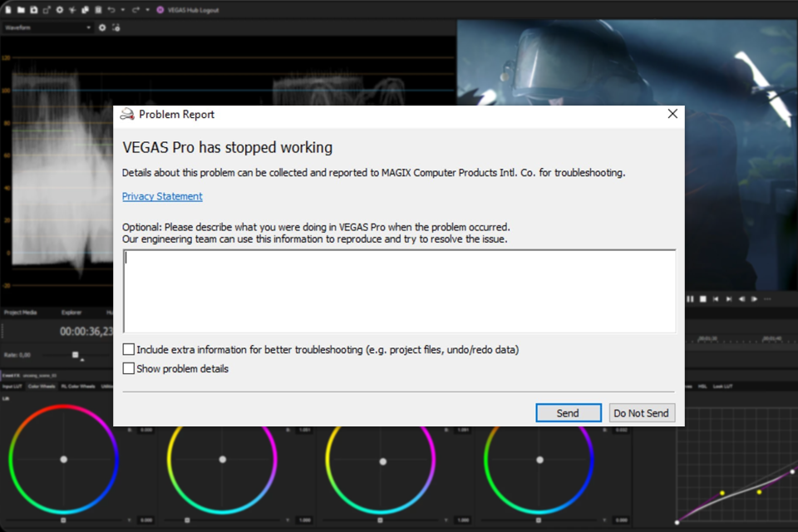Switch to the Project Media tab
The height and width of the screenshot is (532, 798).
click(x=20, y=312)
